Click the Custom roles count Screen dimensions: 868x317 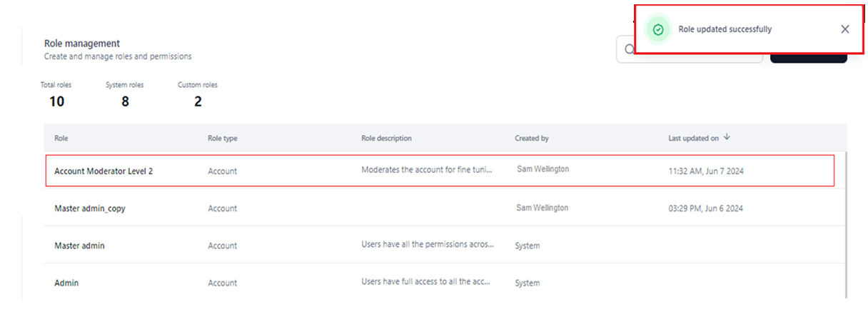[x=198, y=101]
